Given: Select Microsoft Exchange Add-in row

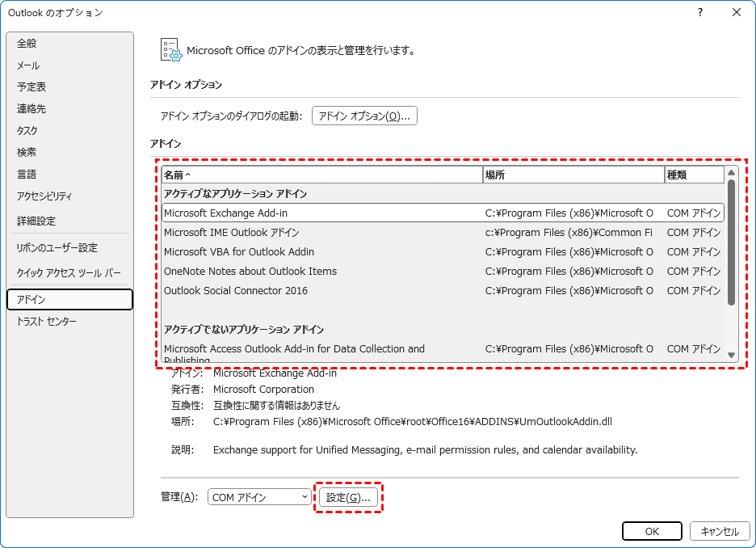Looking at the screenshot, I should click(443, 213).
